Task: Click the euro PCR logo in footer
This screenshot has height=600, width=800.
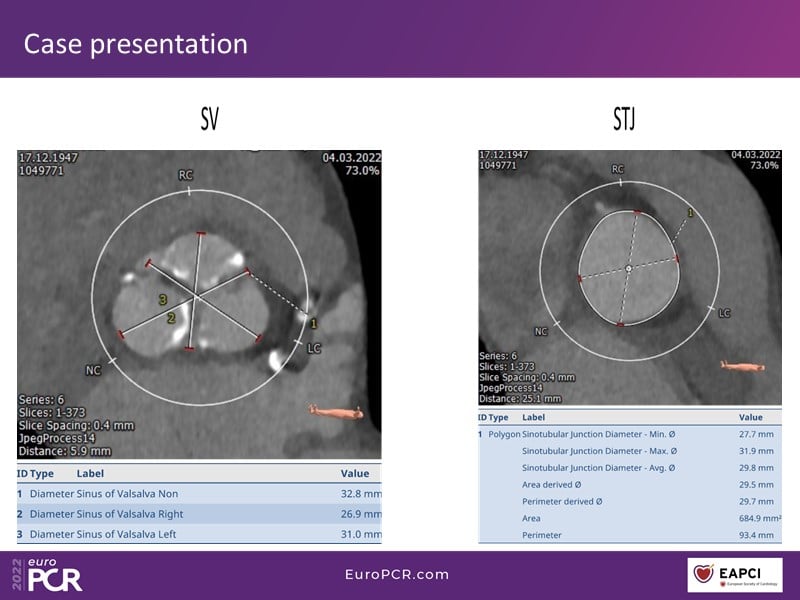Action: [x=48, y=574]
